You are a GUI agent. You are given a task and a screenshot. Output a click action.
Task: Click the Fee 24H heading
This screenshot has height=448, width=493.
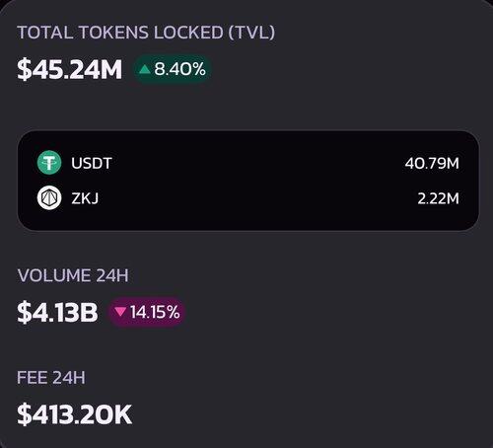(51, 378)
